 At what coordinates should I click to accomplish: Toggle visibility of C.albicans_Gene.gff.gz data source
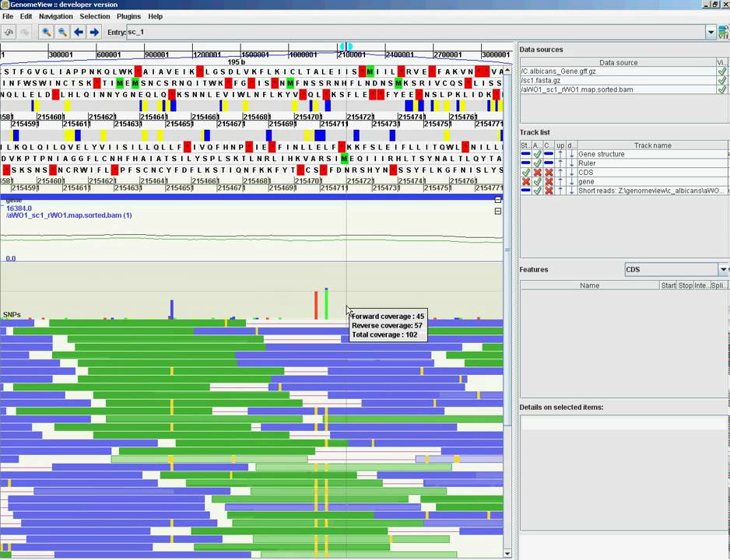click(x=721, y=72)
